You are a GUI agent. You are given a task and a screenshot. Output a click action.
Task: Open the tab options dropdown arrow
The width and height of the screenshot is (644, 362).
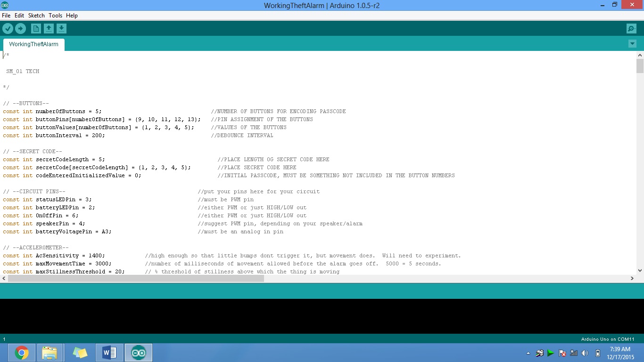[x=632, y=44]
